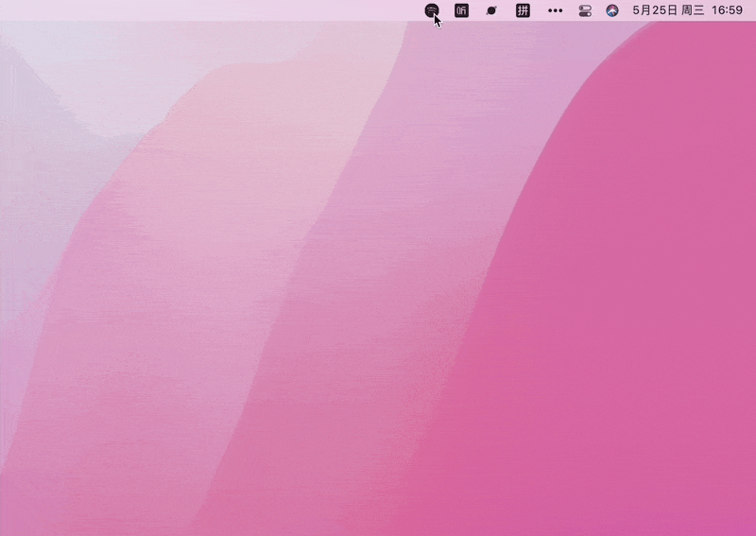Click the center of the desktop wallpaper
The height and width of the screenshot is (536, 756).
[x=378, y=274]
